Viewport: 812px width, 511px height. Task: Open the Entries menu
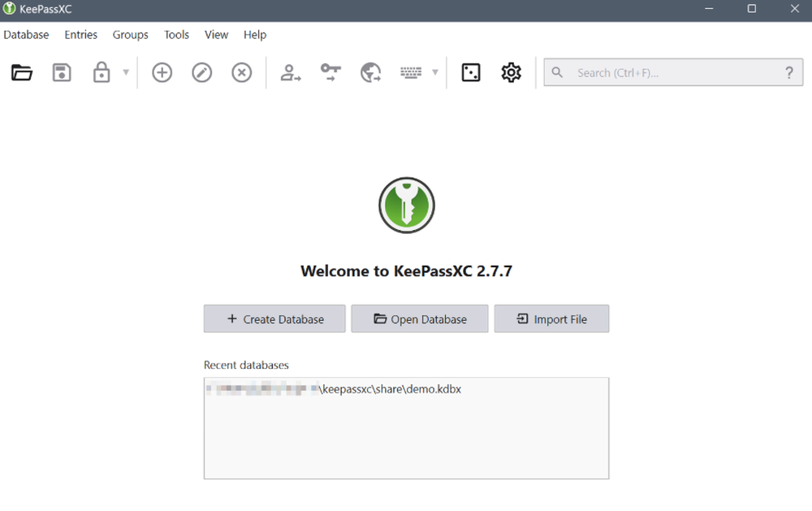point(80,35)
